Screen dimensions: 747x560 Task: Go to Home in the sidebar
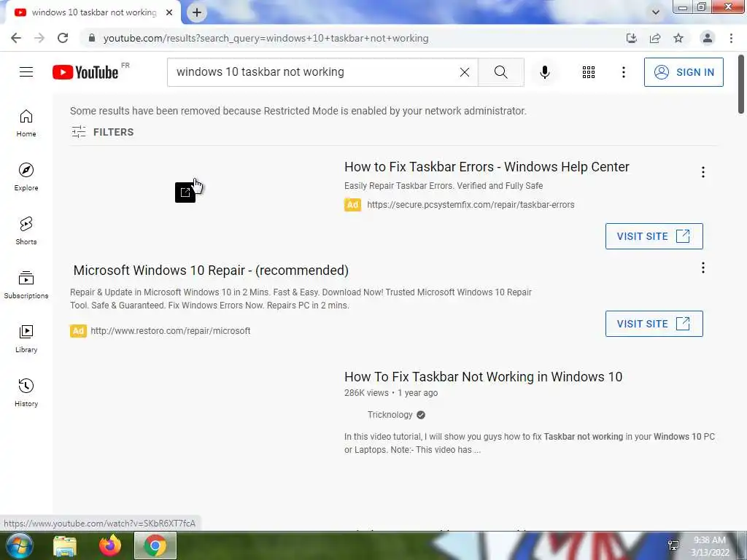point(26,122)
